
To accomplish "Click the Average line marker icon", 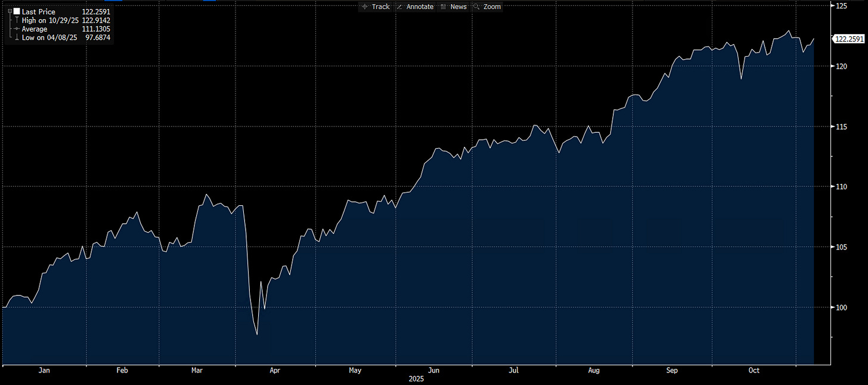I will pos(16,29).
